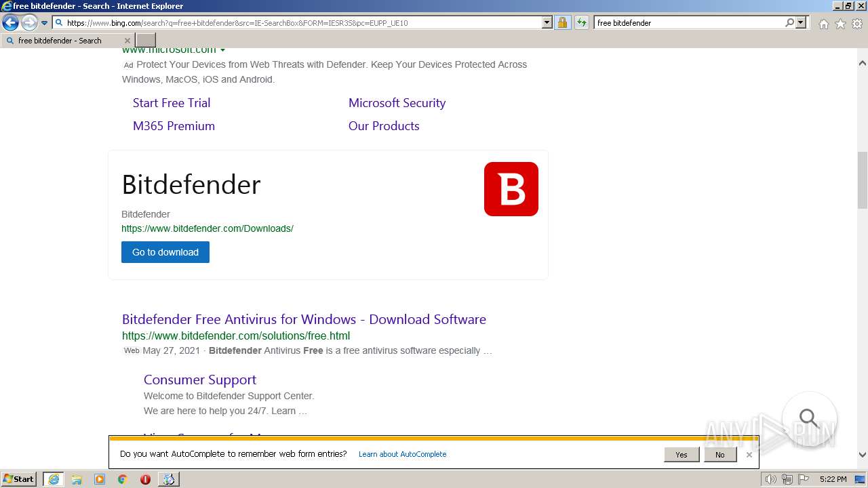Click the page scrollbar down arrow
This screenshot has width=868, height=488.
coord(863,455)
